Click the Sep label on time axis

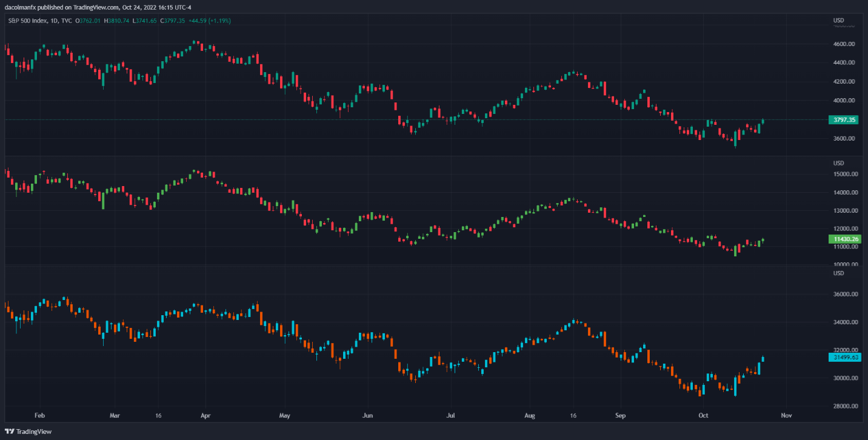[619, 416]
